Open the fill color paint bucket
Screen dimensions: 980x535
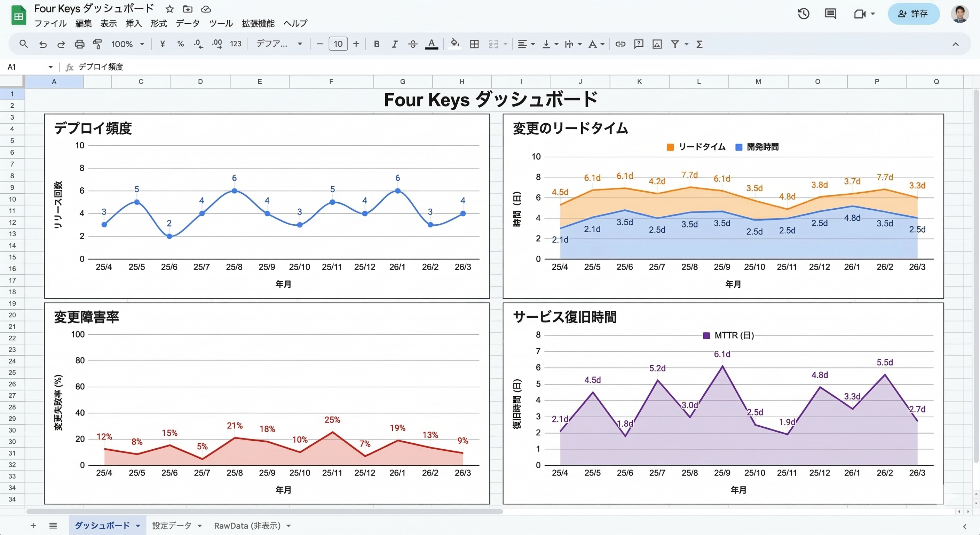(x=455, y=44)
